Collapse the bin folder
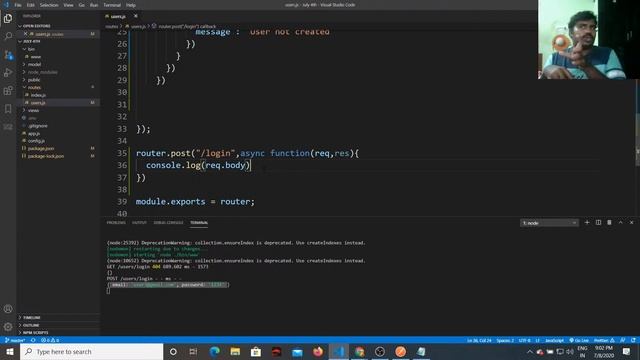640x360 pixels. 59,49
